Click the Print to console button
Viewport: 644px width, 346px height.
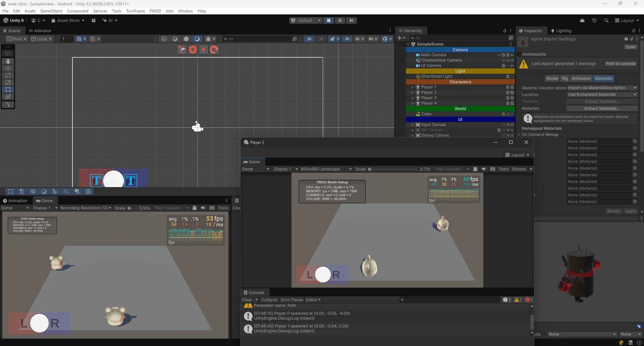click(x=621, y=64)
